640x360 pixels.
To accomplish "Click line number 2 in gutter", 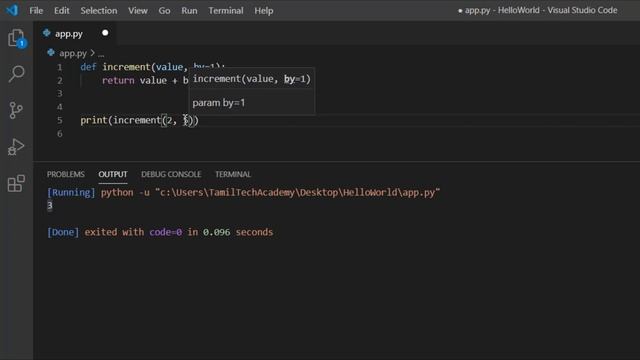I will (x=60, y=80).
